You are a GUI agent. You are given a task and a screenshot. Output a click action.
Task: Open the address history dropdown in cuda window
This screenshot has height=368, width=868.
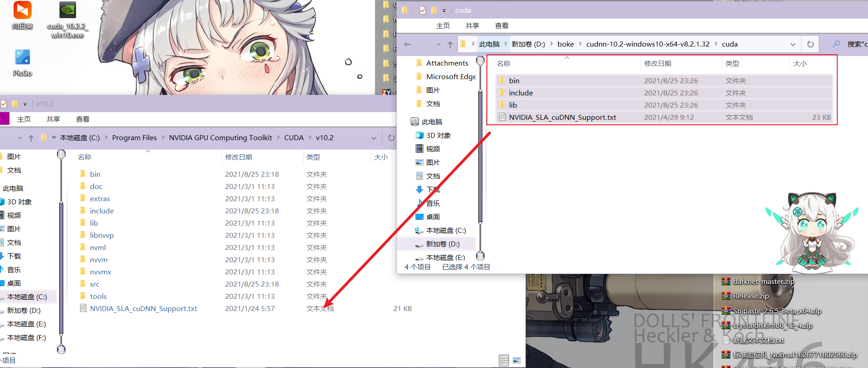(793, 44)
